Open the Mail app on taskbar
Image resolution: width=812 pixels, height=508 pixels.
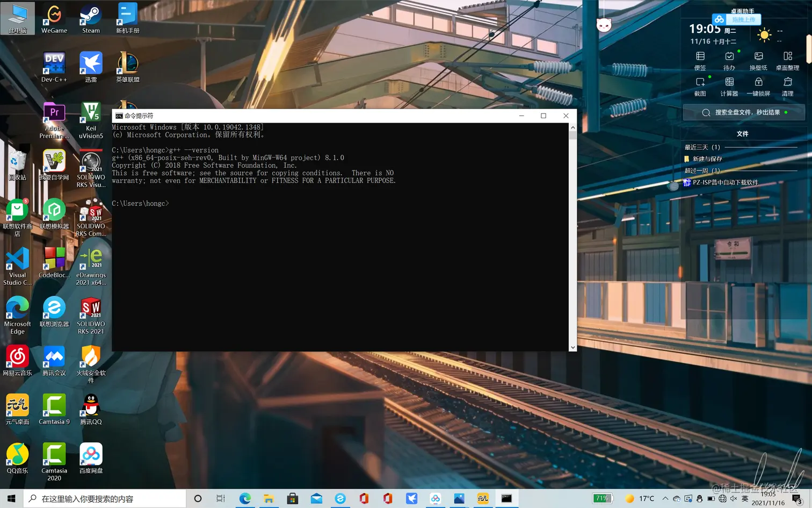point(316,499)
